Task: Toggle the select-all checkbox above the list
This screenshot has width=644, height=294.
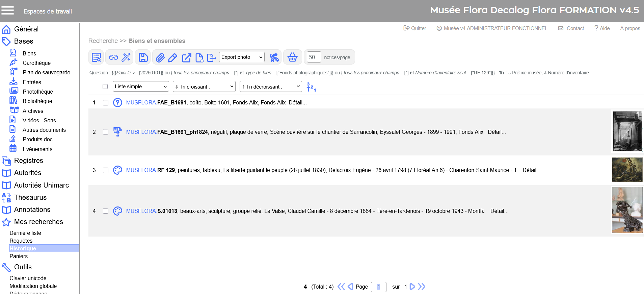Action: click(105, 87)
